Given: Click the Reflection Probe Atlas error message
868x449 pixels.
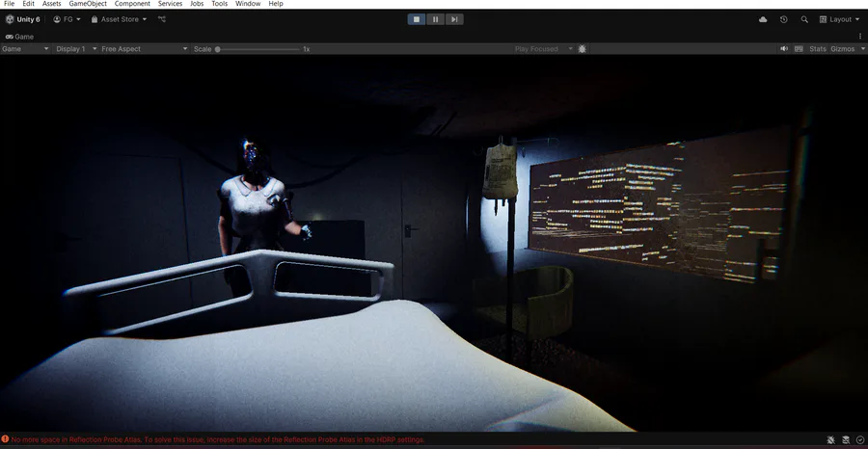Looking at the screenshot, I should [x=218, y=440].
